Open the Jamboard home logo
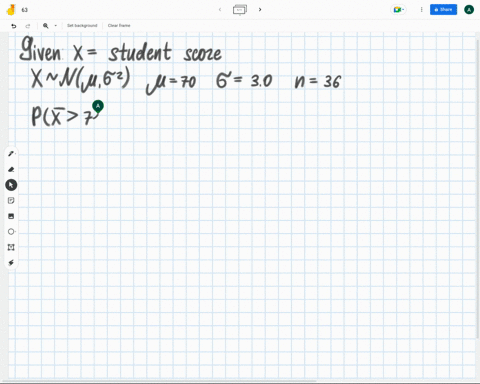 (11, 10)
